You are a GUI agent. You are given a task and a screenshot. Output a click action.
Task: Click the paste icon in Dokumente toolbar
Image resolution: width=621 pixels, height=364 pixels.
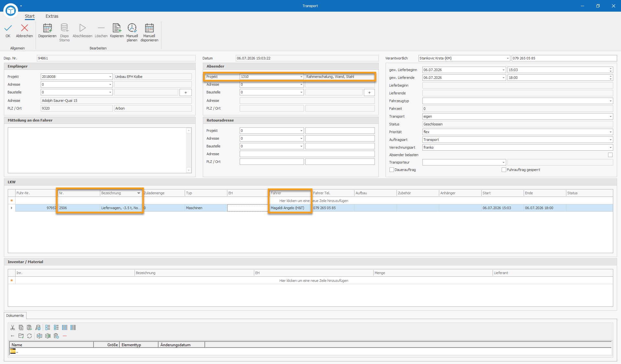point(29,327)
